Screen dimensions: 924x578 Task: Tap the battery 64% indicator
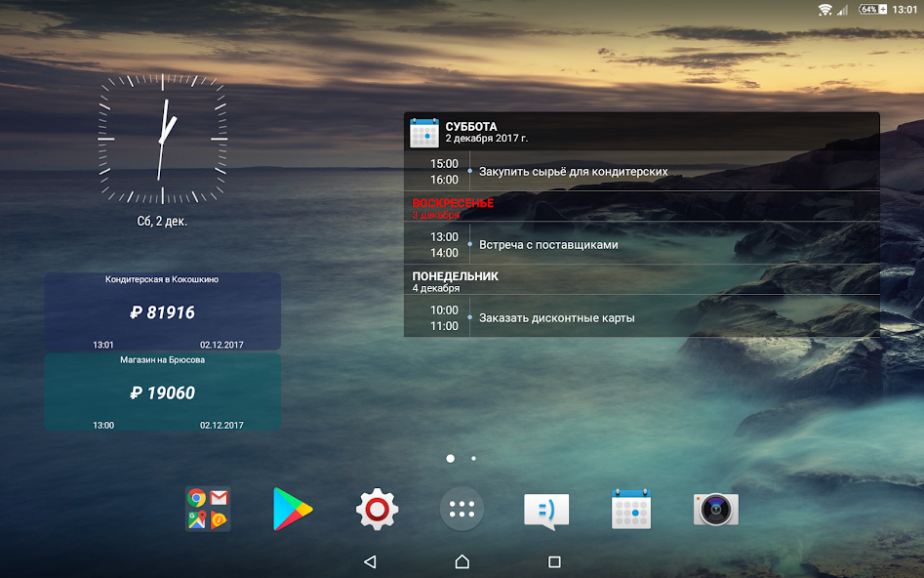point(872,10)
